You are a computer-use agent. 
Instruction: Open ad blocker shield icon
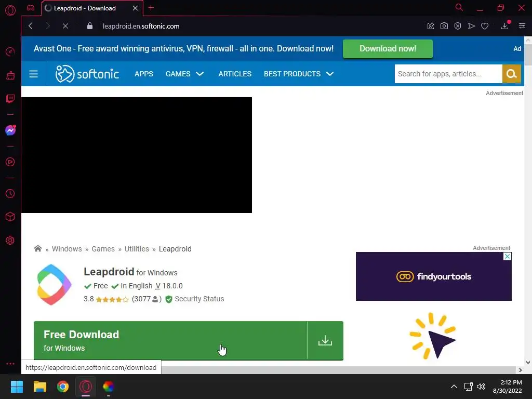pos(458,26)
